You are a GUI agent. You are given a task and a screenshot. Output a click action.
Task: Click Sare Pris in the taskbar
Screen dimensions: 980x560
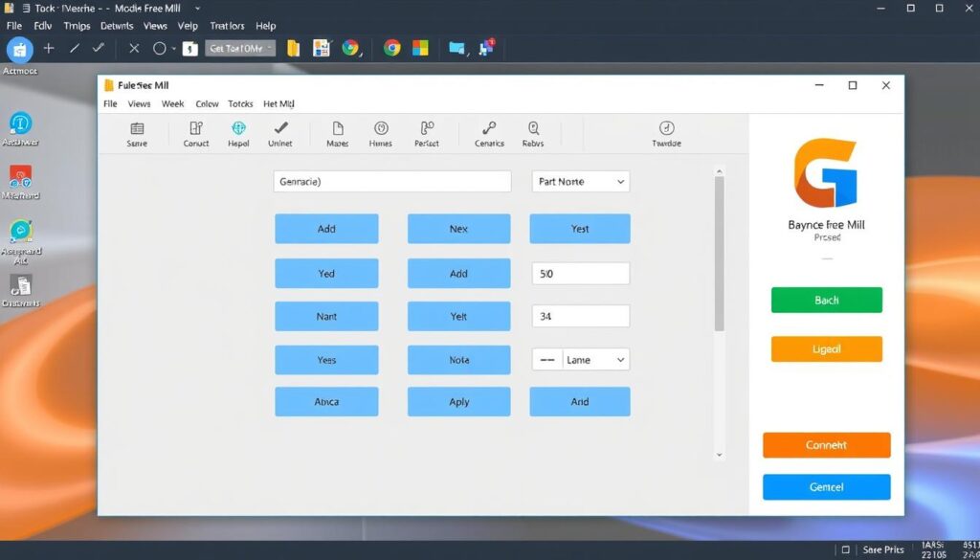[883, 550]
